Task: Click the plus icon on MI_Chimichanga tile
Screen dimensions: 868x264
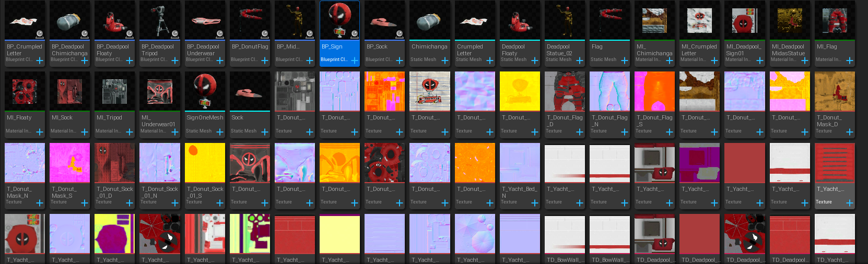Action: click(670, 61)
